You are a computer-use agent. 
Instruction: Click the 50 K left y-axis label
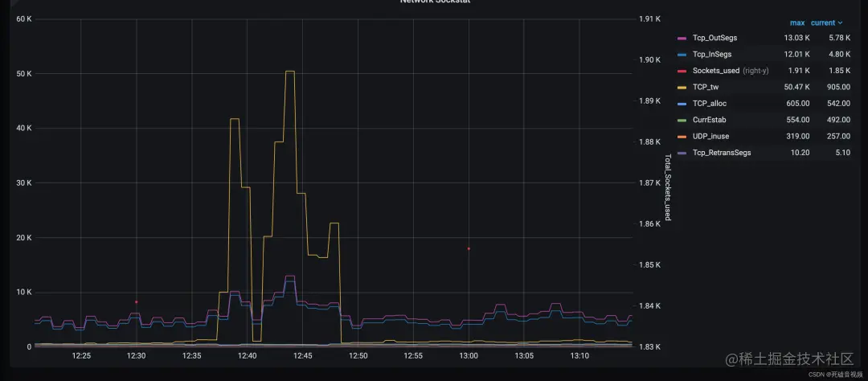coord(24,74)
